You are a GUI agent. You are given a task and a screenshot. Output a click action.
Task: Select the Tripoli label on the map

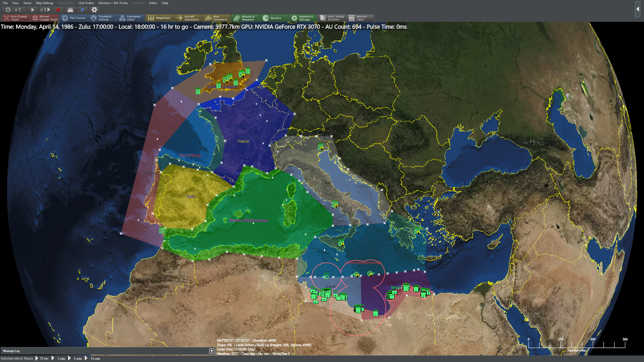pos(330,286)
